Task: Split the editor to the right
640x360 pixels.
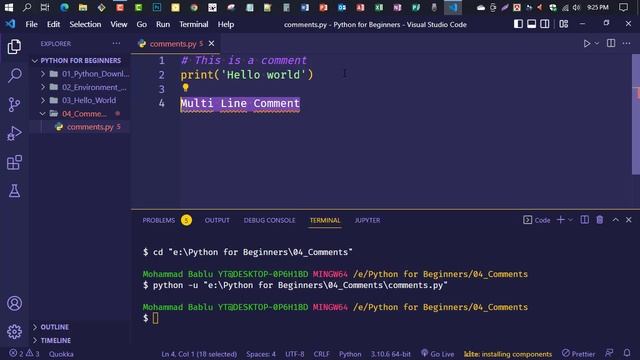Action: pyautogui.click(x=611, y=43)
